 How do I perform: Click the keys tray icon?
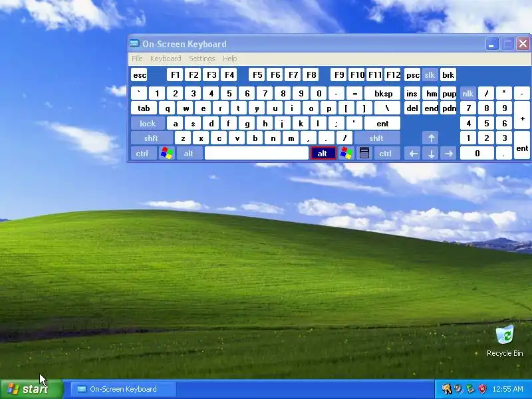[x=446, y=389]
